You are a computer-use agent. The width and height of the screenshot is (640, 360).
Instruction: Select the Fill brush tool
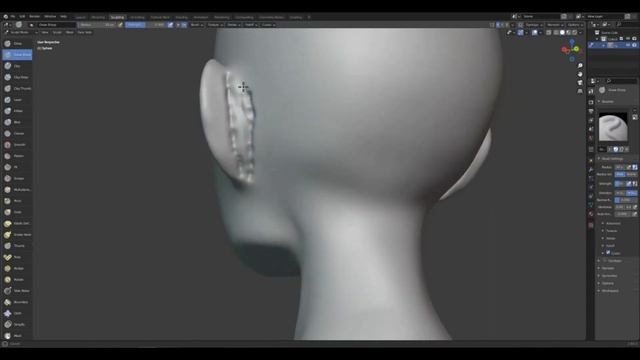tap(17, 167)
